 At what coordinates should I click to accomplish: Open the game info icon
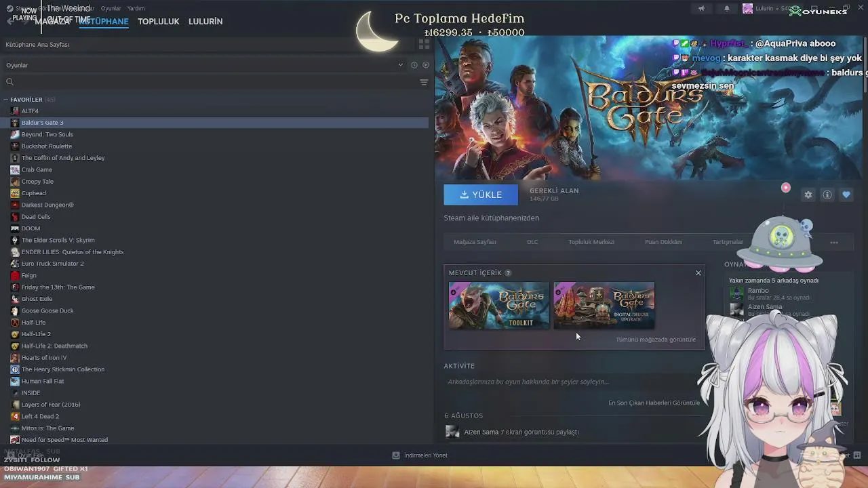(827, 195)
